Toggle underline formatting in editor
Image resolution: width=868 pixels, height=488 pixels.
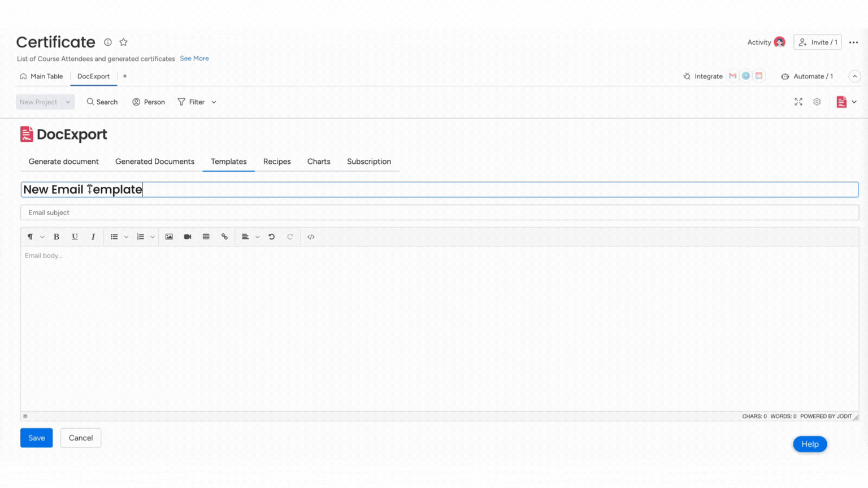[75, 237]
